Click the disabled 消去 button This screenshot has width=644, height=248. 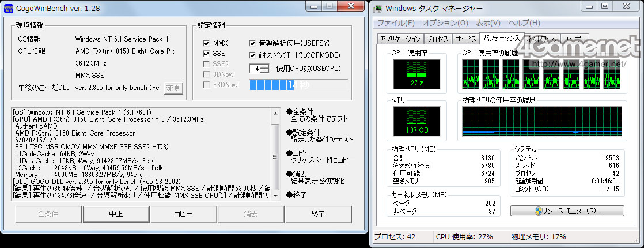[250, 214]
